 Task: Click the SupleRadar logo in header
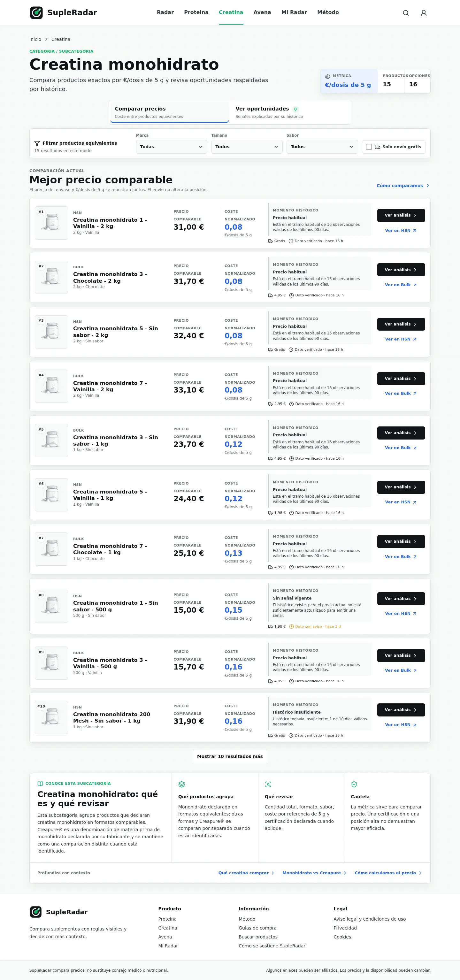64,12
